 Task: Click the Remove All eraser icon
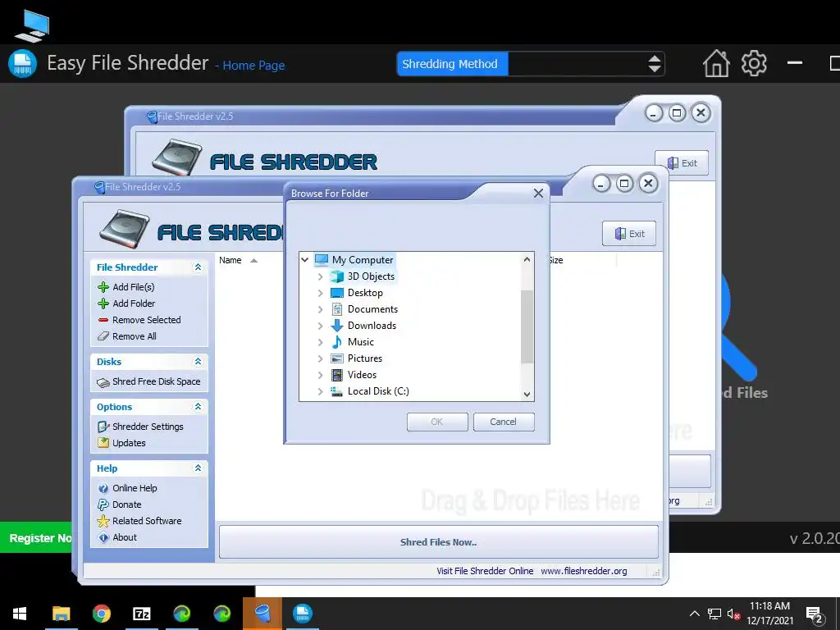[x=103, y=336]
